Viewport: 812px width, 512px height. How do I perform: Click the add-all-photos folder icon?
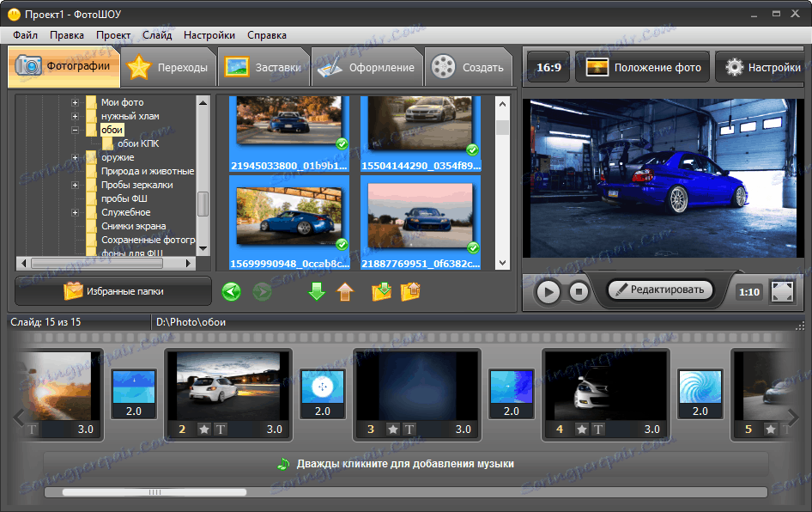point(381,292)
